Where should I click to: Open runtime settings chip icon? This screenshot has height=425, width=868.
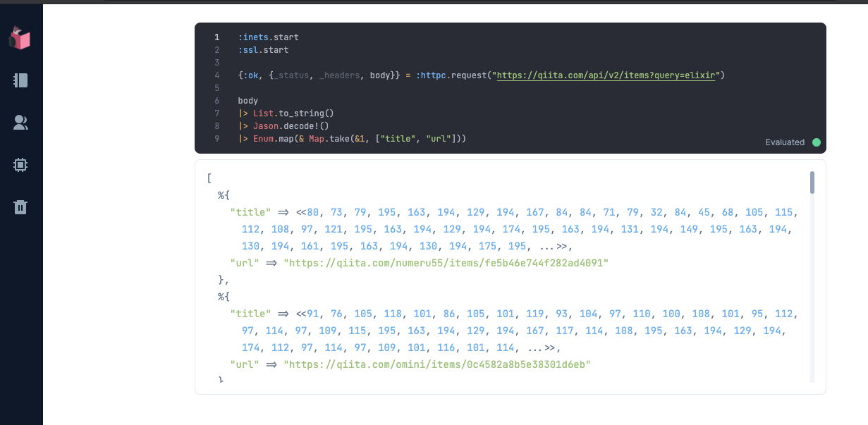pos(20,165)
